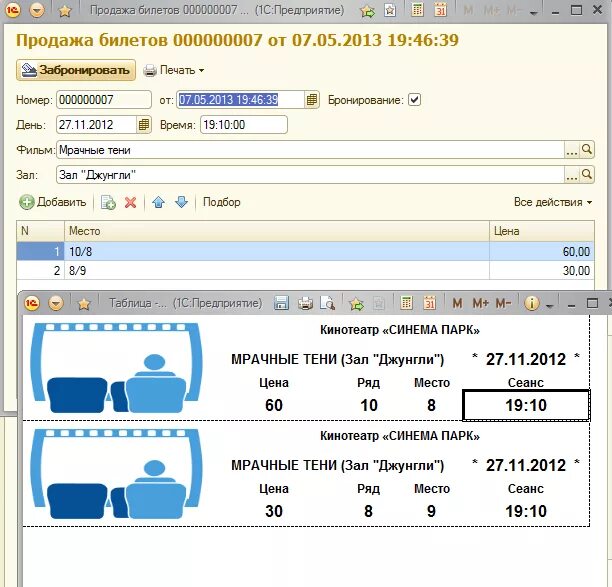Viewport: 612px width, 587px height.
Task: Click the 1C logo in Таблица window
Action: [x=32, y=303]
